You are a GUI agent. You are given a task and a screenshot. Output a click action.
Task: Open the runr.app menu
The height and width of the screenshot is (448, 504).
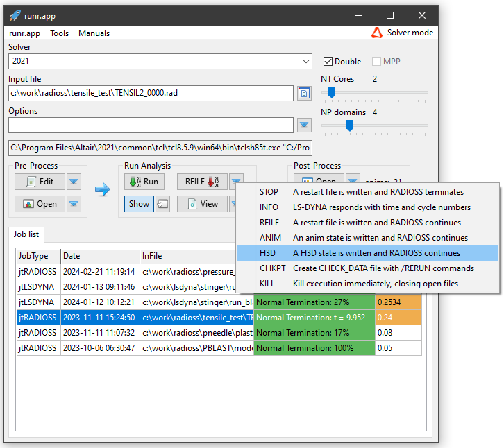point(24,33)
